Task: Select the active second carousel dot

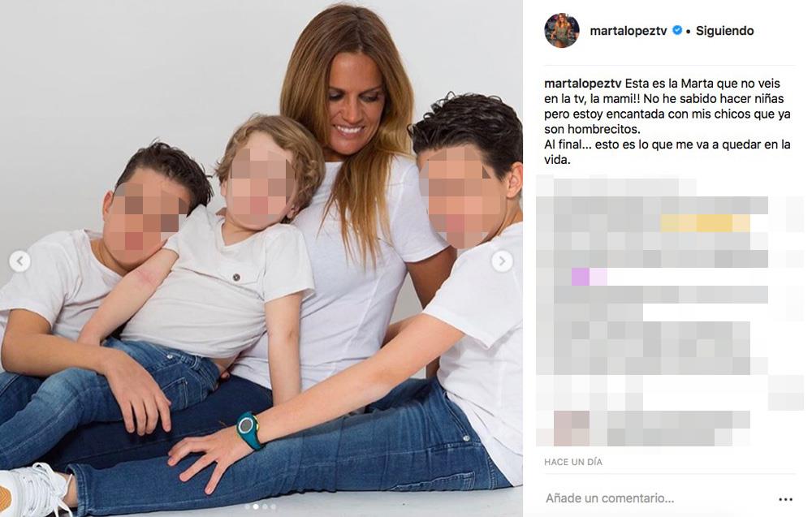Action: click(256, 506)
